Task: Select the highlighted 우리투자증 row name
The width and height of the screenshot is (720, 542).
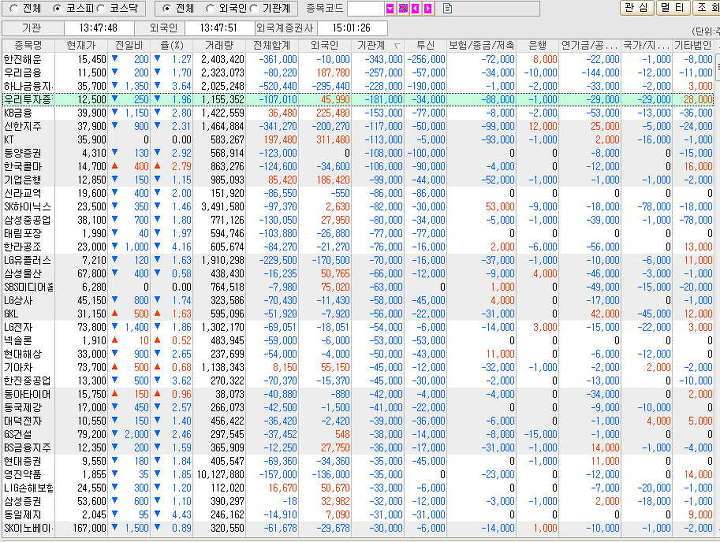Action: tap(28, 99)
